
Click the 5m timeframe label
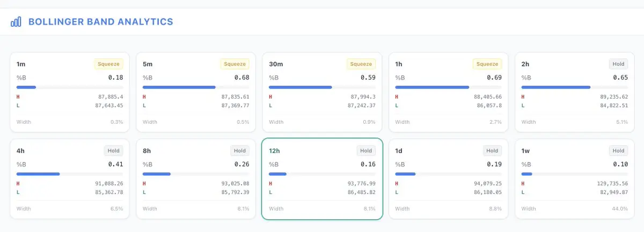tap(148, 64)
